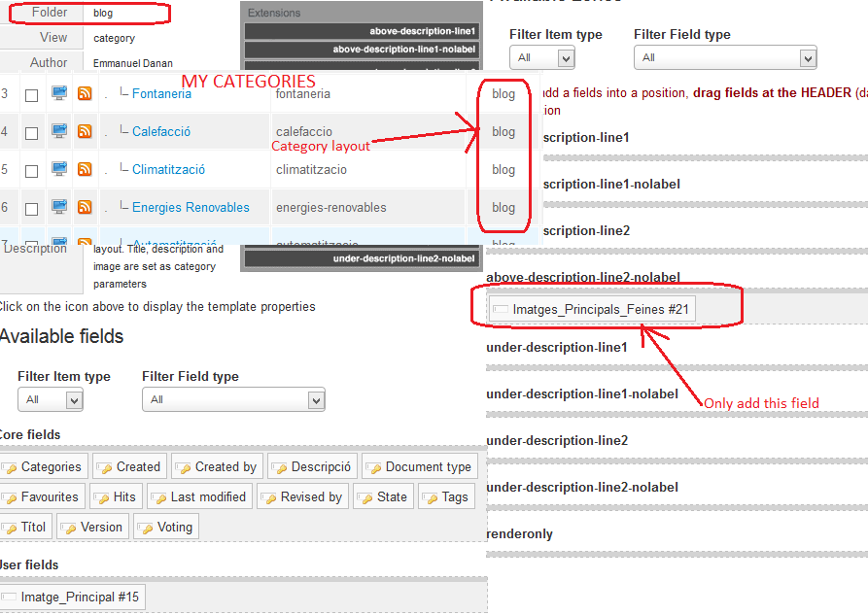This screenshot has width=868, height=615.
Task: Click the key icon on Categories field
Action: 10,469
